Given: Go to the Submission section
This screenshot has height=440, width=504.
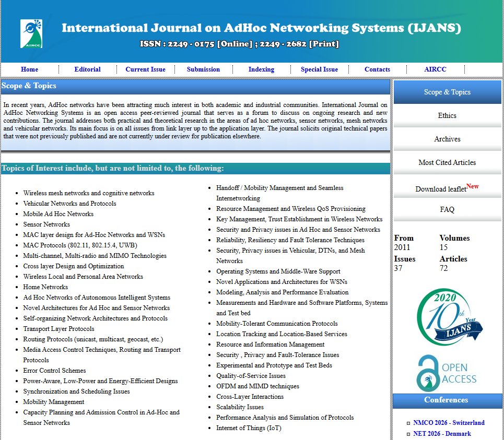Looking at the screenshot, I should pyautogui.click(x=203, y=69).
